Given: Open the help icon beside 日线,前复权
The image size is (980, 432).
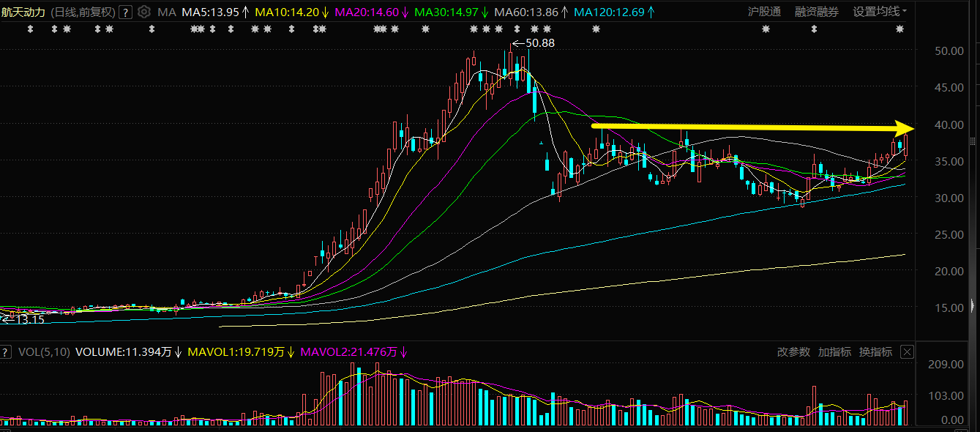Looking at the screenshot, I should [125, 12].
